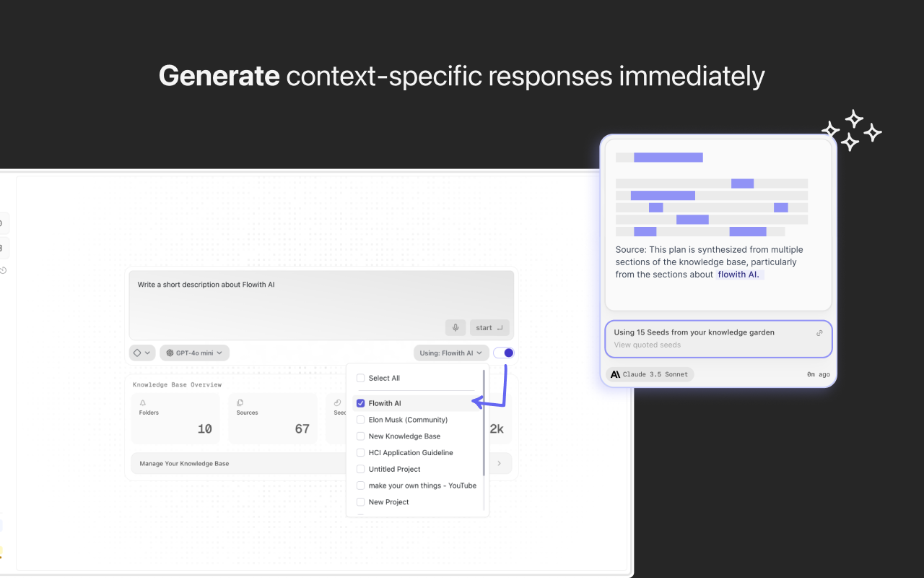The image size is (924, 578).
Task: Select Elon Musk (Community) from the list
Action: (408, 420)
